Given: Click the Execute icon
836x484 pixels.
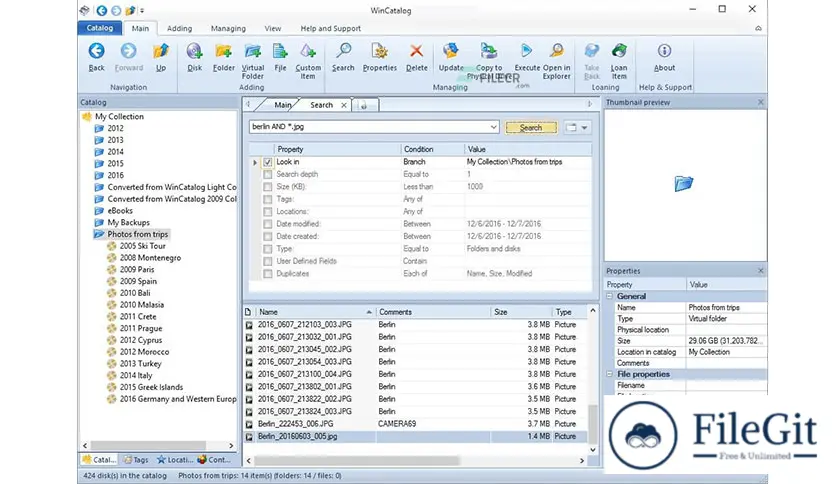Looking at the screenshot, I should [x=527, y=51].
